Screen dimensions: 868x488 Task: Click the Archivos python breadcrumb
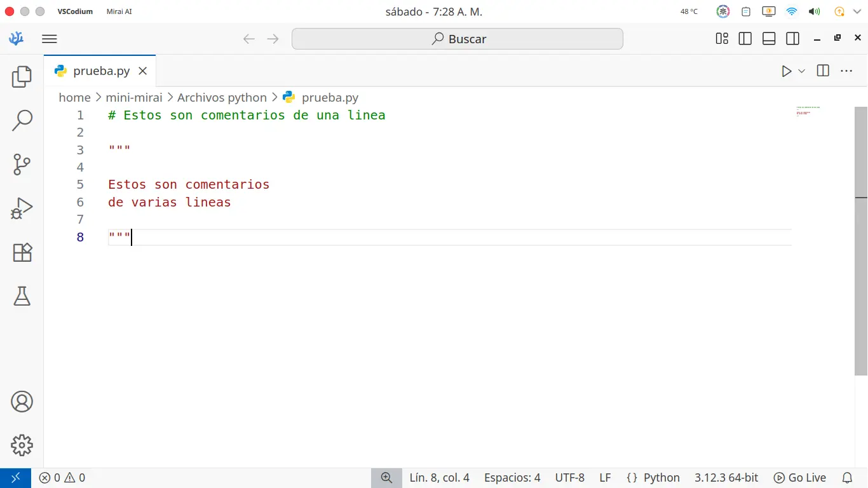222,97
